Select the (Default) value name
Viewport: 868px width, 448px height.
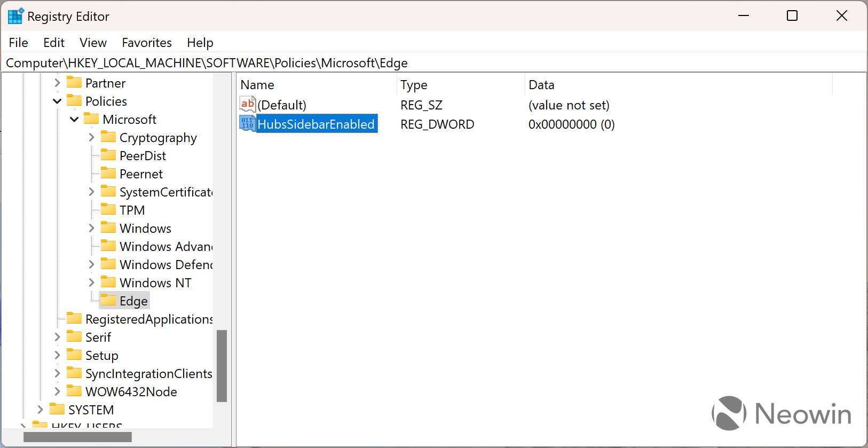(282, 105)
